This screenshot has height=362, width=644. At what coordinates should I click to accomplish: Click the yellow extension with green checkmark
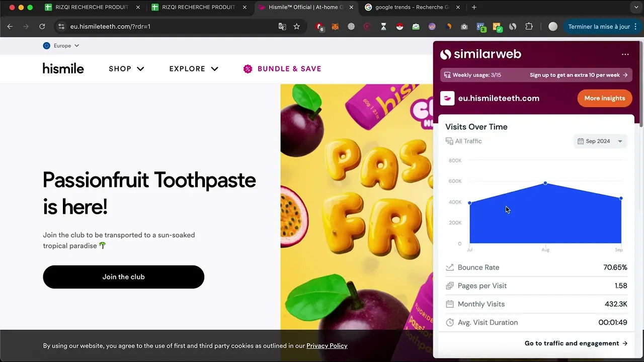pos(497,27)
